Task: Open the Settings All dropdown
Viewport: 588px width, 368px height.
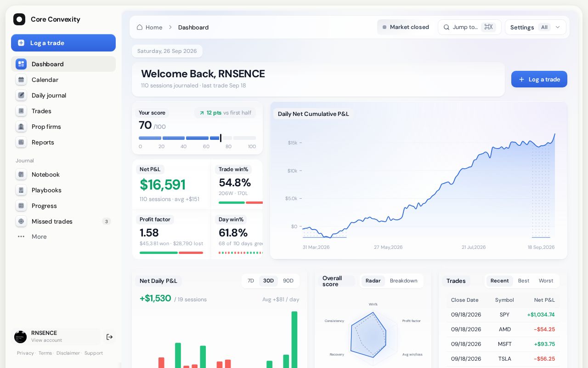Action: (x=536, y=27)
